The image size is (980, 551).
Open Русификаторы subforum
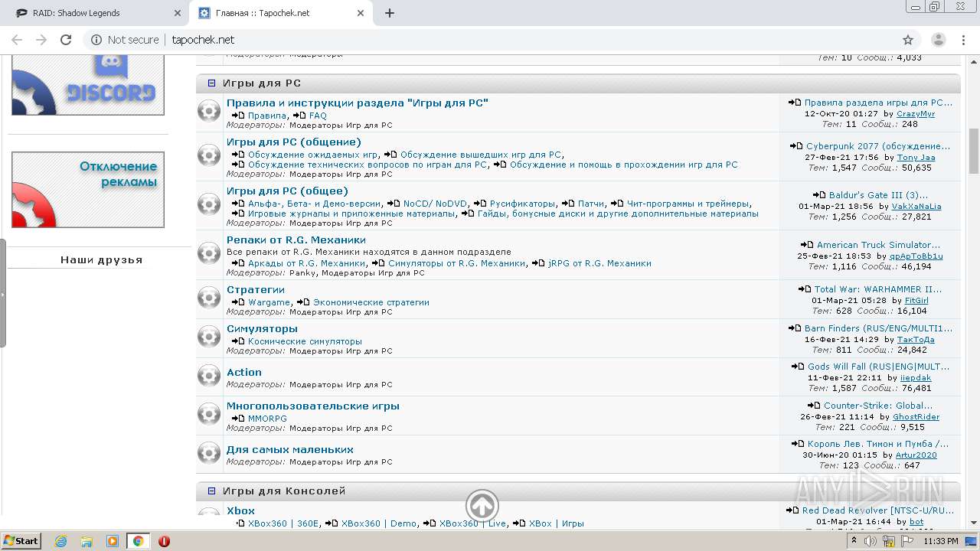[523, 204]
